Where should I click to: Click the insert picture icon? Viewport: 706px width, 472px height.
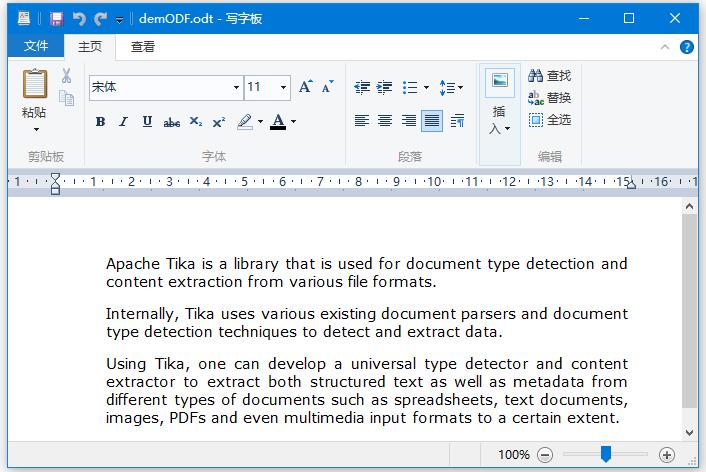click(500, 81)
